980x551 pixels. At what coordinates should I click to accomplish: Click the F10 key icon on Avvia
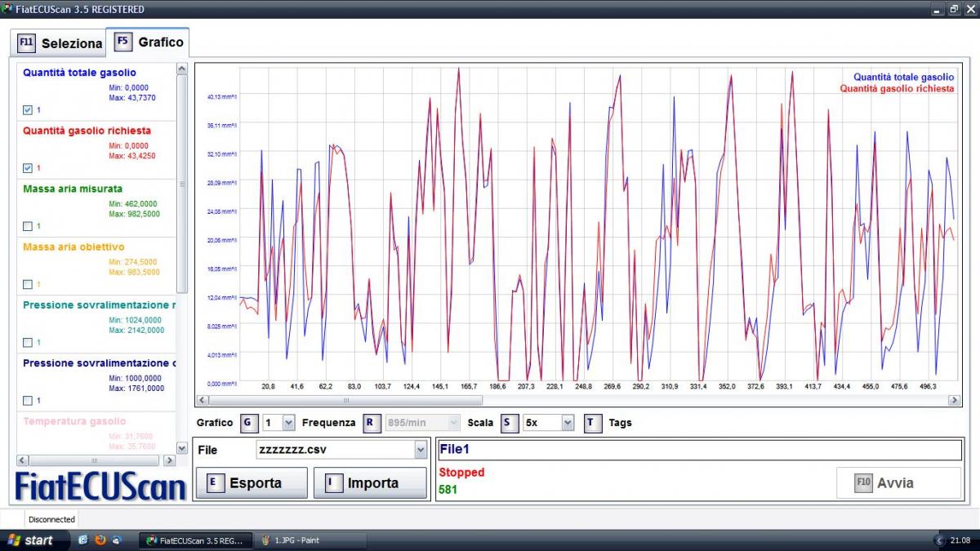[x=863, y=482]
